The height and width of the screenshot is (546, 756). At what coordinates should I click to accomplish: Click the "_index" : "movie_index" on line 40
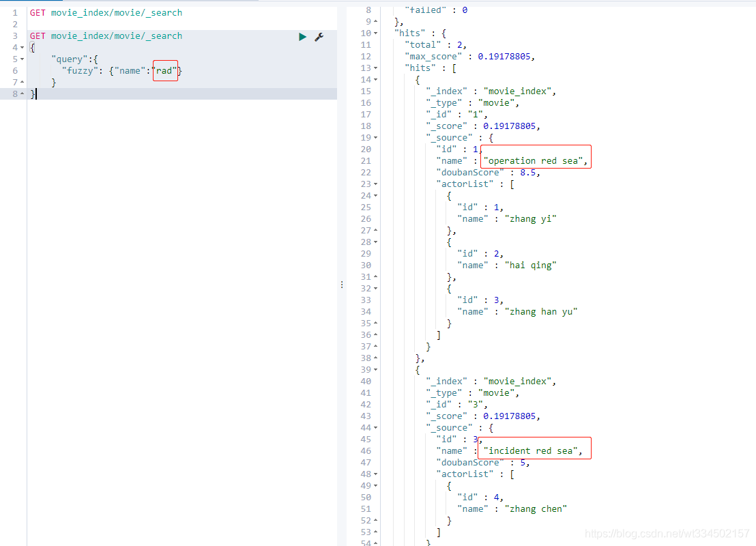coord(491,381)
